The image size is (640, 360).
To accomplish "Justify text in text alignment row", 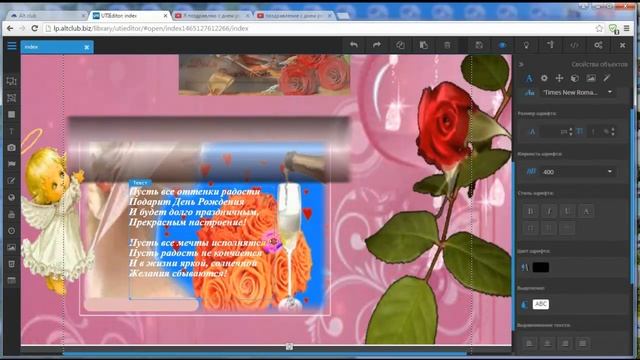I will coord(583,343).
